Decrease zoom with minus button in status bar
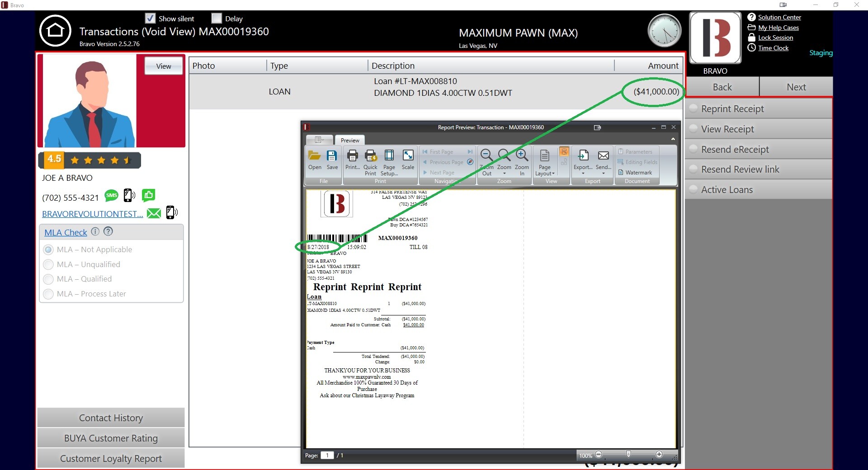 (599, 455)
